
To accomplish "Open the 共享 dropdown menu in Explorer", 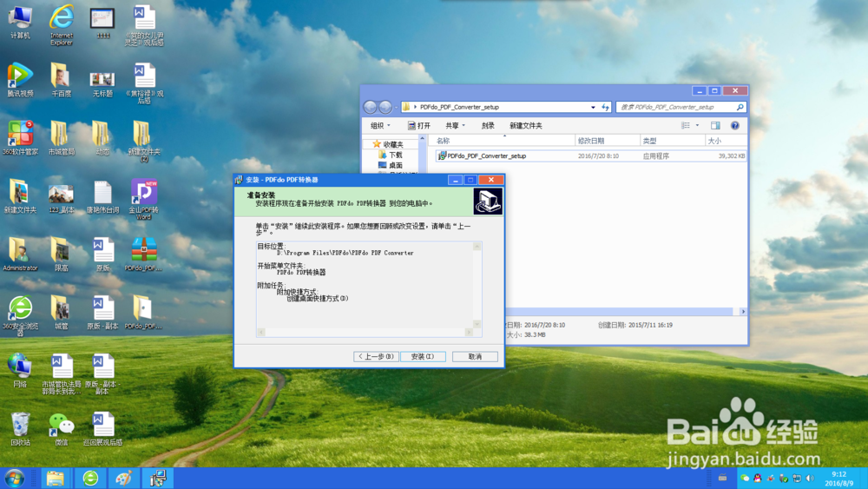I will coord(456,126).
